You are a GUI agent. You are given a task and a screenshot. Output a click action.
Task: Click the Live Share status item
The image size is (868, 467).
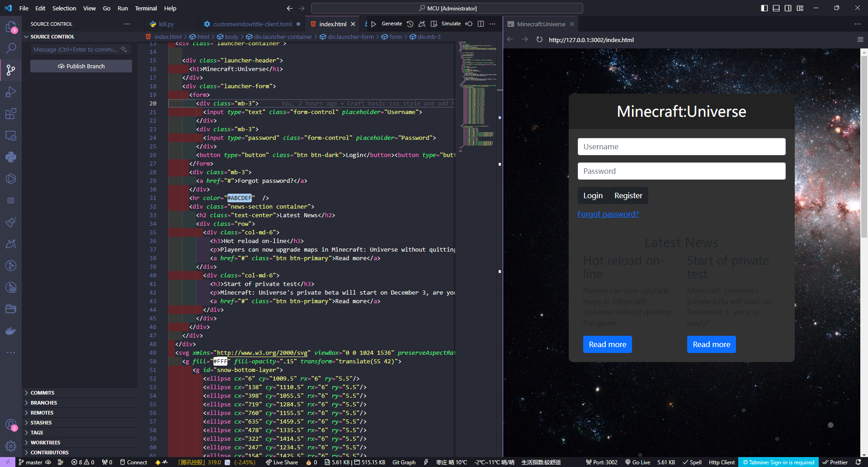(282, 462)
